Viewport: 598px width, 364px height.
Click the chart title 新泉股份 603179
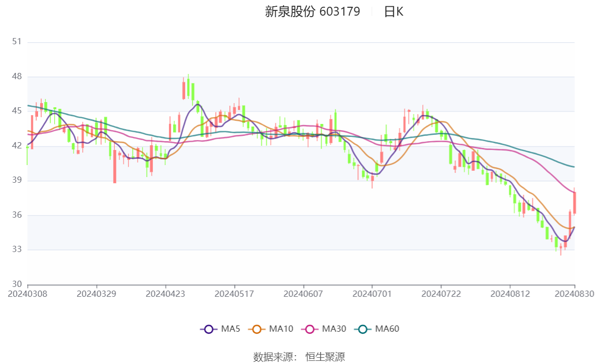pyautogui.click(x=312, y=11)
